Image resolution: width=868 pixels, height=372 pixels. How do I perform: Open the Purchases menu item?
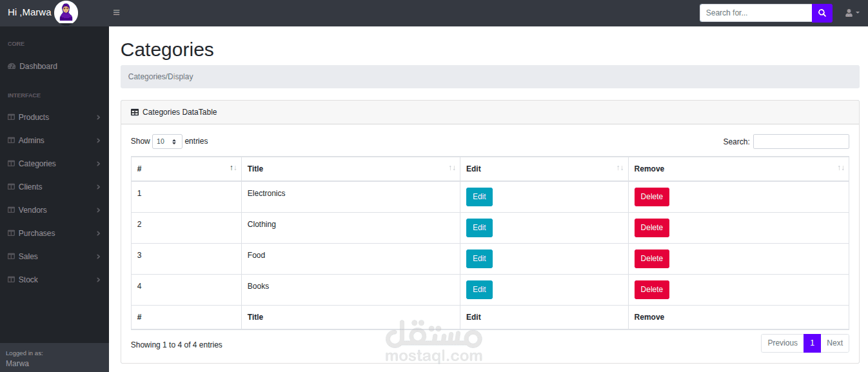(x=54, y=233)
